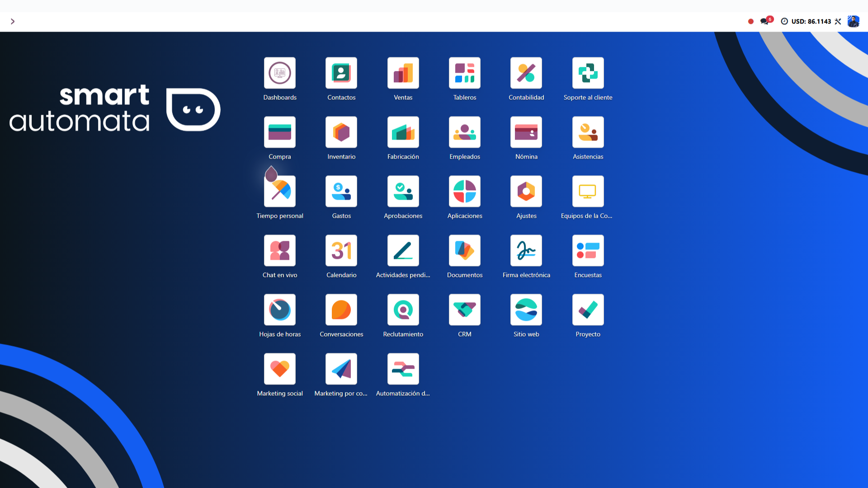Image resolution: width=868 pixels, height=488 pixels.
Task: Open the Gastos app
Action: click(x=341, y=191)
